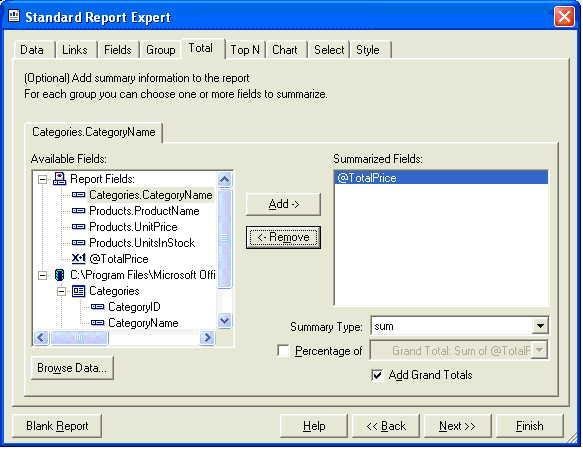
Task: Click the Categories table icon
Action: pos(78,291)
